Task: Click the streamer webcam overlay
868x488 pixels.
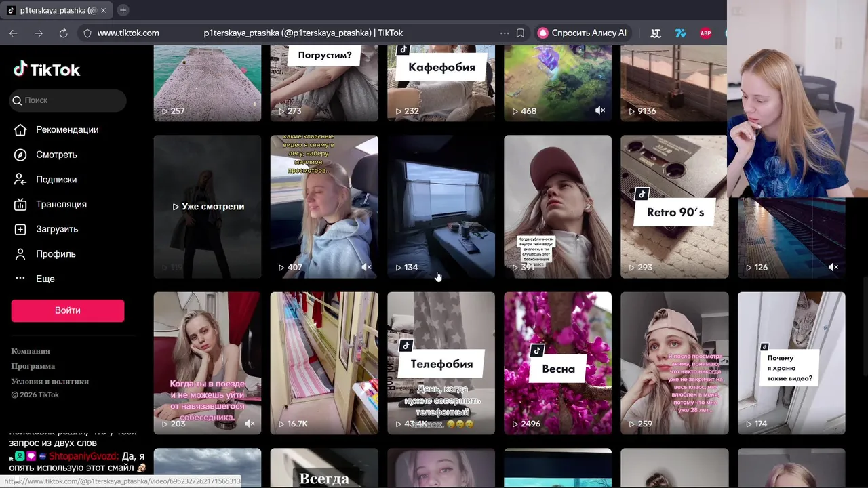Action: click(797, 98)
